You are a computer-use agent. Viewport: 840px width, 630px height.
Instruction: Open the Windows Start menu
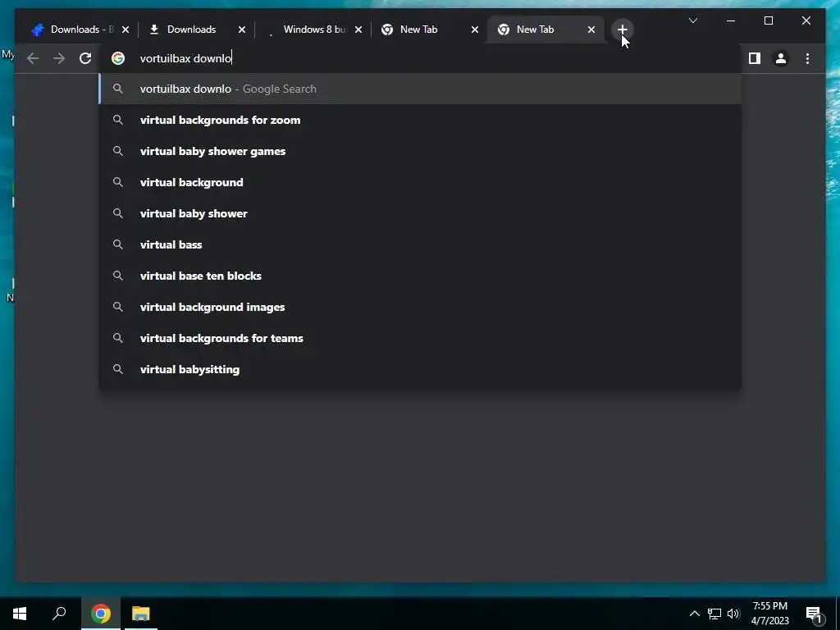click(x=20, y=614)
